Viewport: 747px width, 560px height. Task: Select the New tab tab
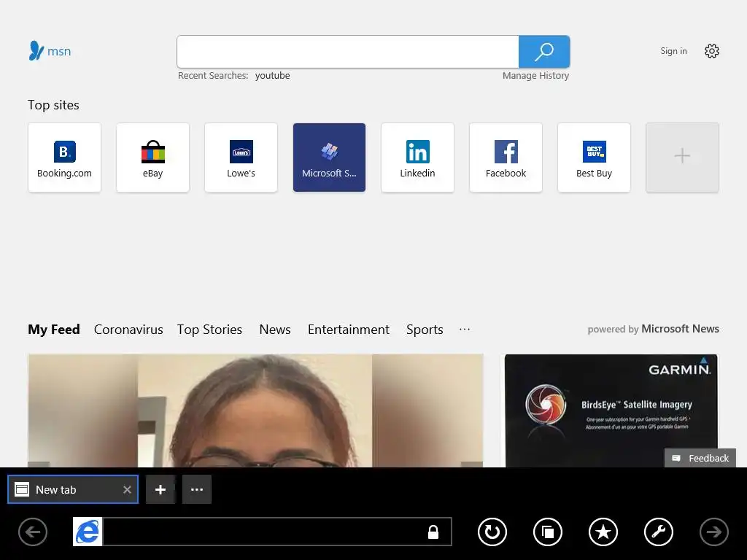tap(73, 489)
